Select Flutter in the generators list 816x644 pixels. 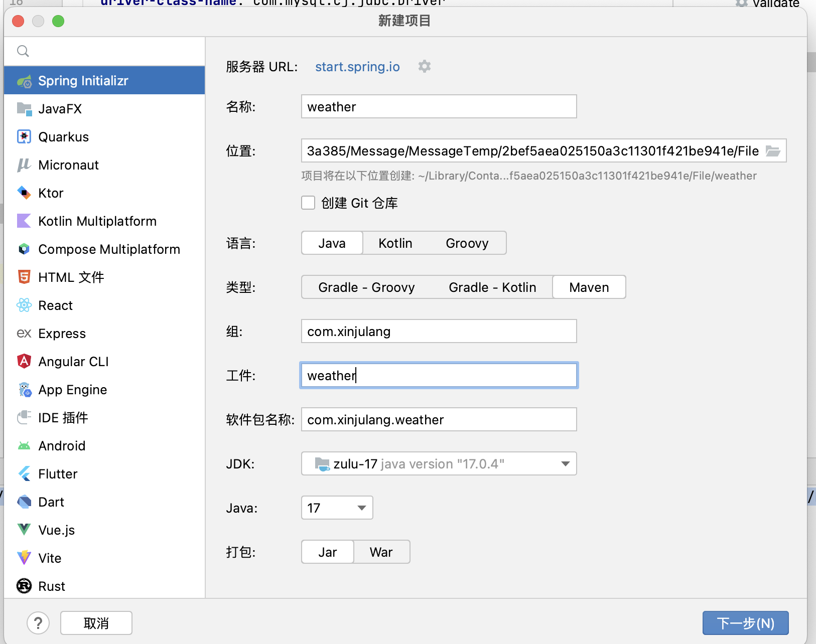pyautogui.click(x=104, y=474)
